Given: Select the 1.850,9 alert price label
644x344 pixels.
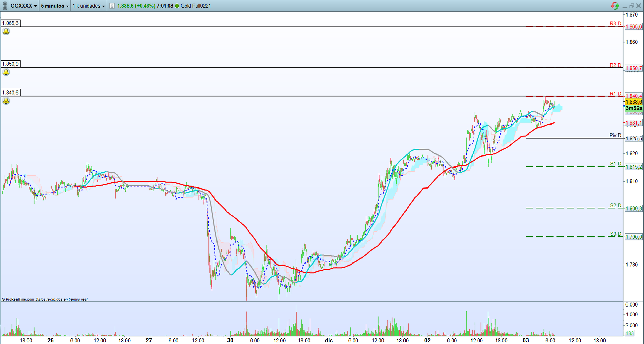Looking at the screenshot, I should click(11, 64).
